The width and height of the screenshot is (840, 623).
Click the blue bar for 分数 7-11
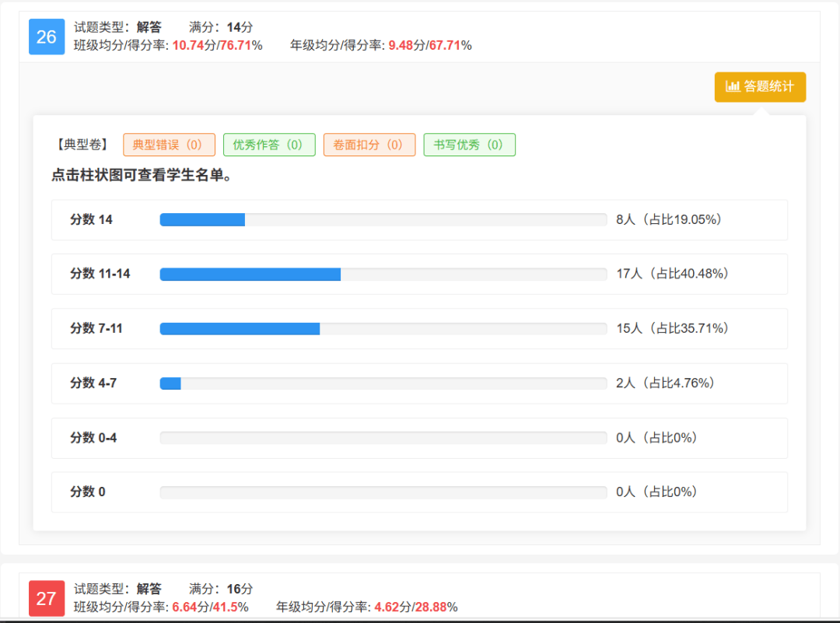pos(240,329)
